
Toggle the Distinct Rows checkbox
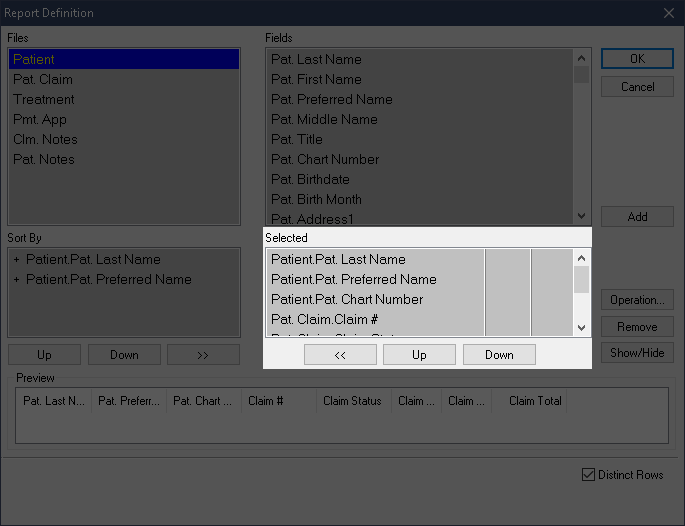tap(588, 475)
